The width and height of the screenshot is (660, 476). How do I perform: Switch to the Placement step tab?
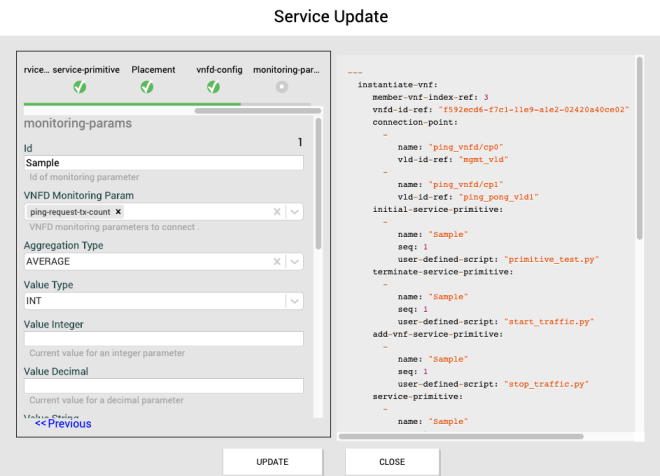tap(153, 70)
